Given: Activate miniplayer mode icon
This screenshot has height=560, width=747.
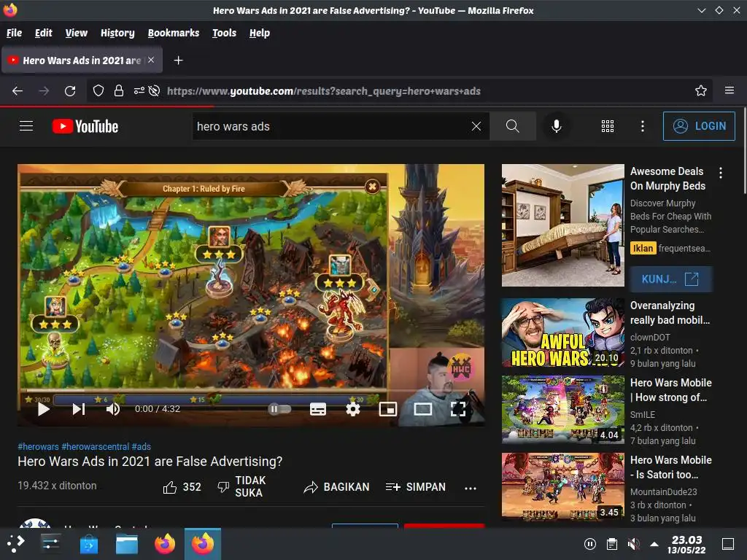Looking at the screenshot, I should tap(388, 409).
